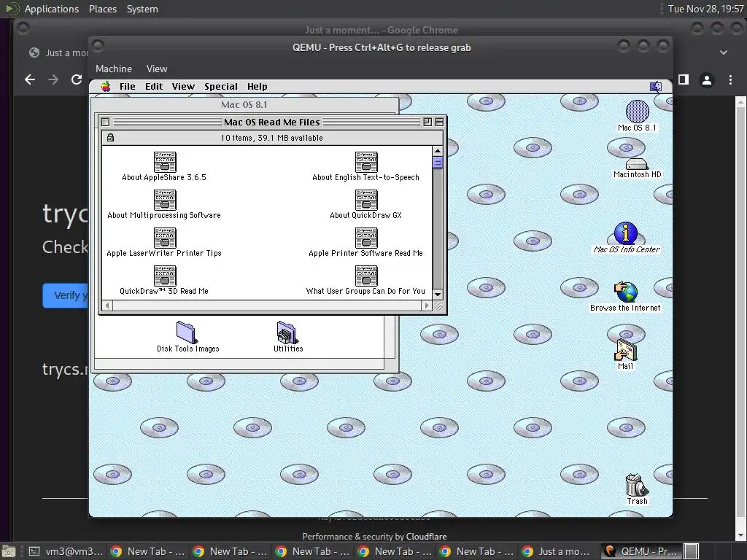Open the Mac OS Info Center icon
The height and width of the screenshot is (560, 747).
625,233
